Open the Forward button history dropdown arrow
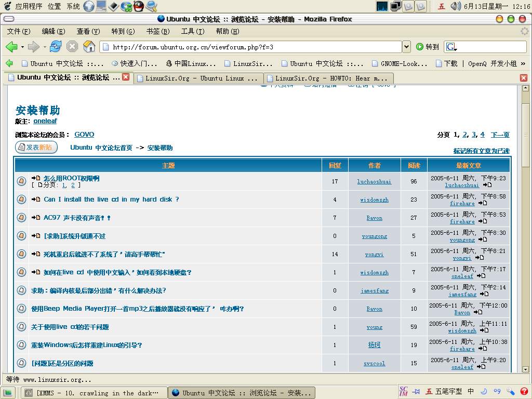This screenshot has width=532, height=399. pyautogui.click(x=45, y=47)
